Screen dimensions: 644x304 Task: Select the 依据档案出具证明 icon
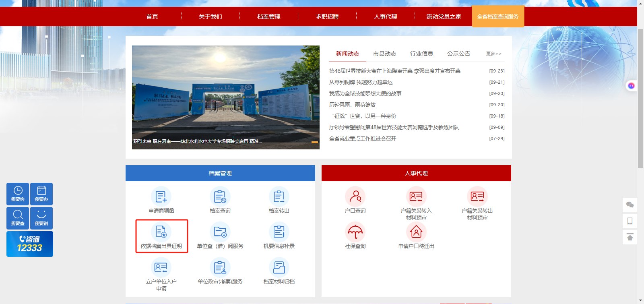point(161,232)
